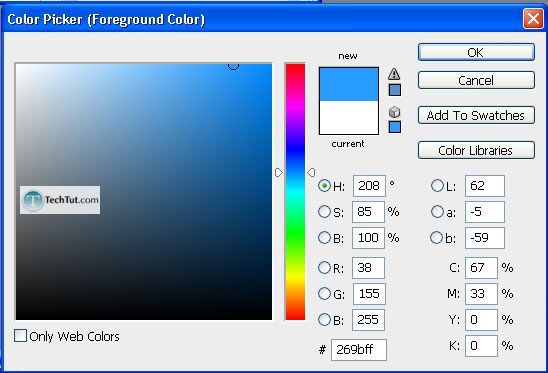The image size is (548, 373).
Task: Click the brightness field showing 100
Action: (x=368, y=238)
